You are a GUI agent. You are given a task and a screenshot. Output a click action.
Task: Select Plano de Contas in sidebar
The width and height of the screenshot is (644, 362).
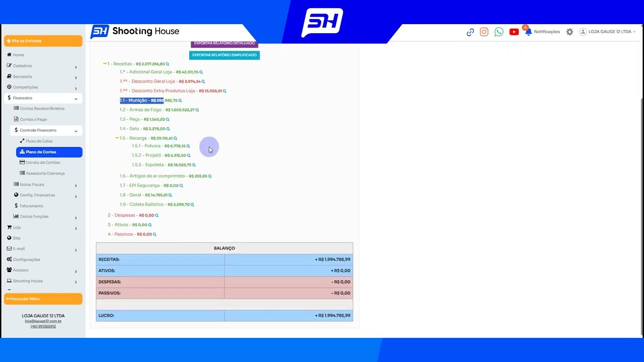tap(49, 152)
